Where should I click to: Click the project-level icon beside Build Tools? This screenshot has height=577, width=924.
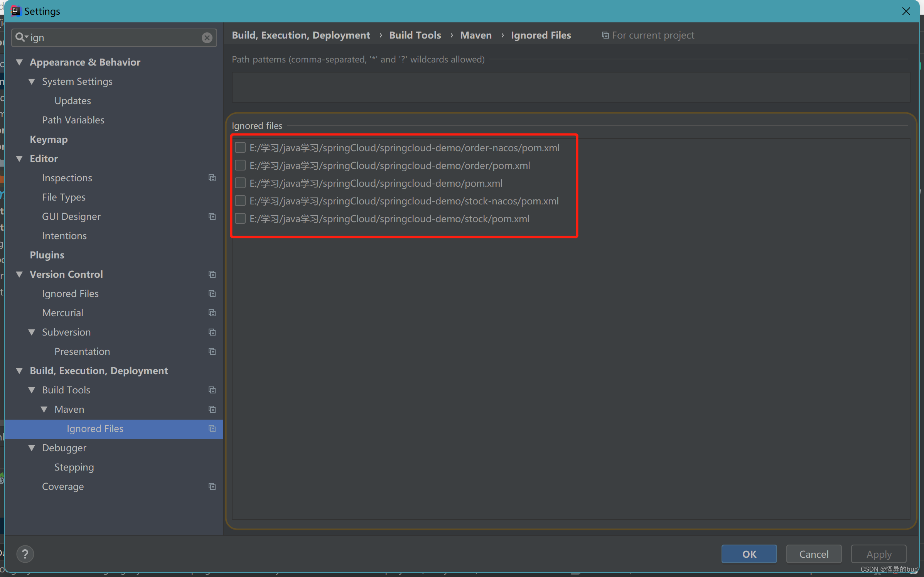tap(212, 390)
